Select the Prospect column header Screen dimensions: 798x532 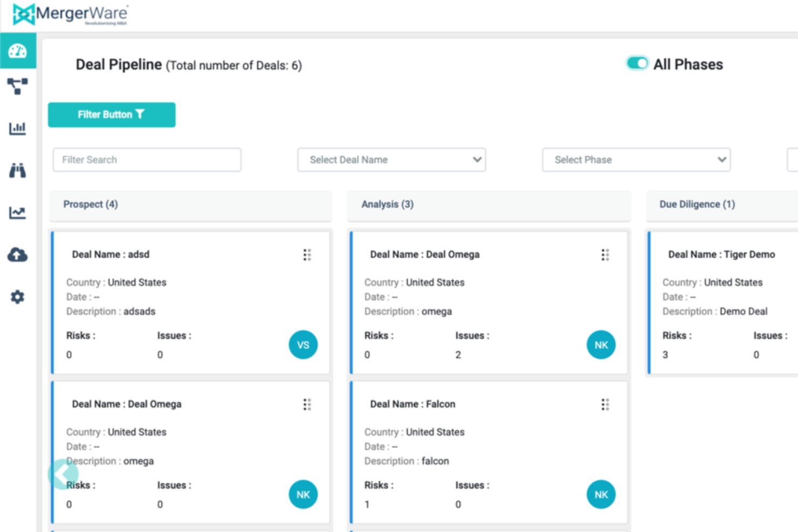tap(91, 204)
